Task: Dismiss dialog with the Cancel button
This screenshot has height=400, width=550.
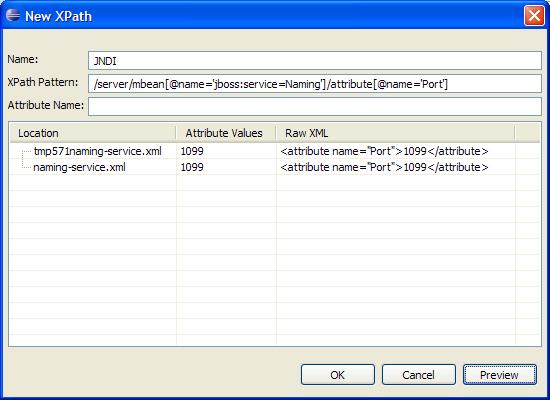Action: pyautogui.click(x=418, y=375)
